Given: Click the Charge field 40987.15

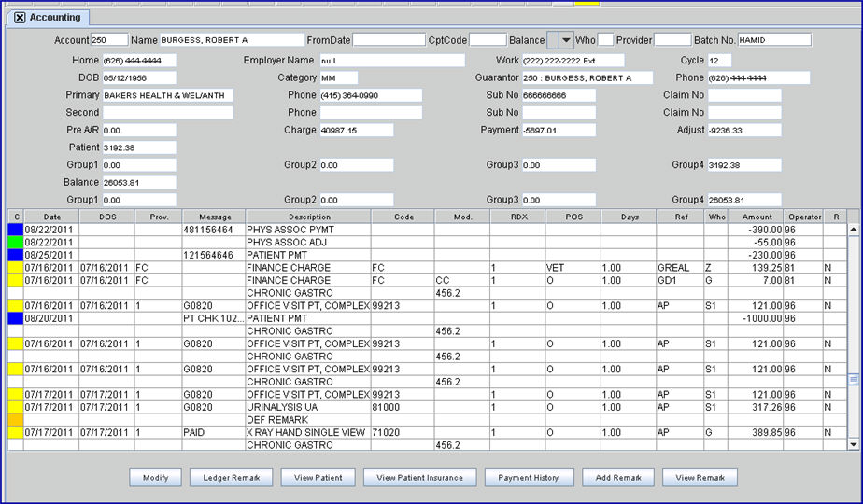Looking at the screenshot, I should [357, 131].
